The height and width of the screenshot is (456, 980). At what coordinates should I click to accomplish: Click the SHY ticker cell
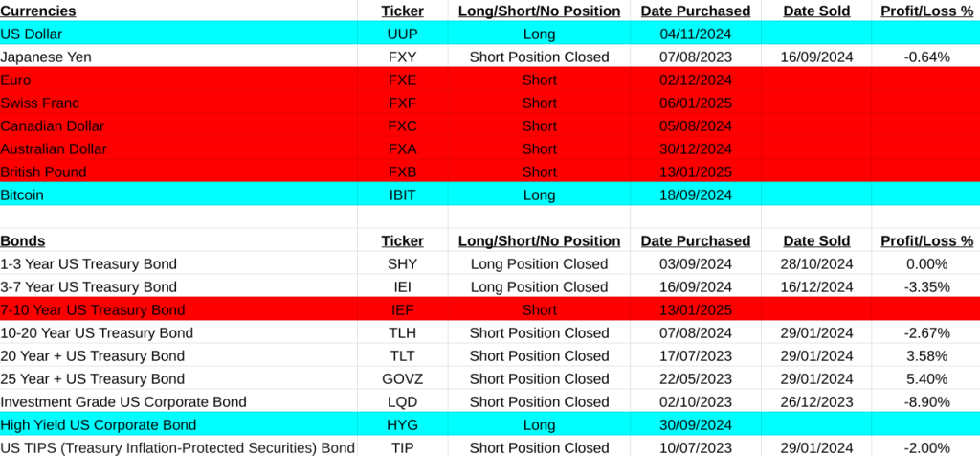coord(402,263)
